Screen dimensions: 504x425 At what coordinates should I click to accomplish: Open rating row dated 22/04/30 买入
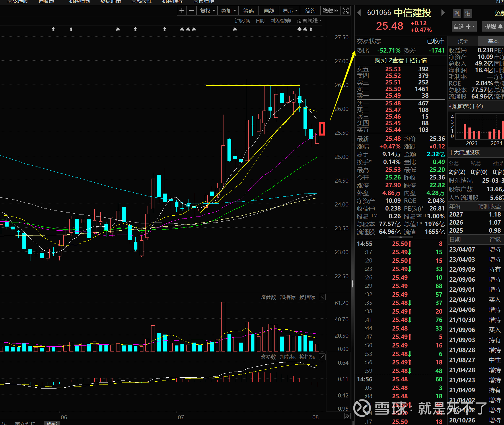tap(476, 300)
